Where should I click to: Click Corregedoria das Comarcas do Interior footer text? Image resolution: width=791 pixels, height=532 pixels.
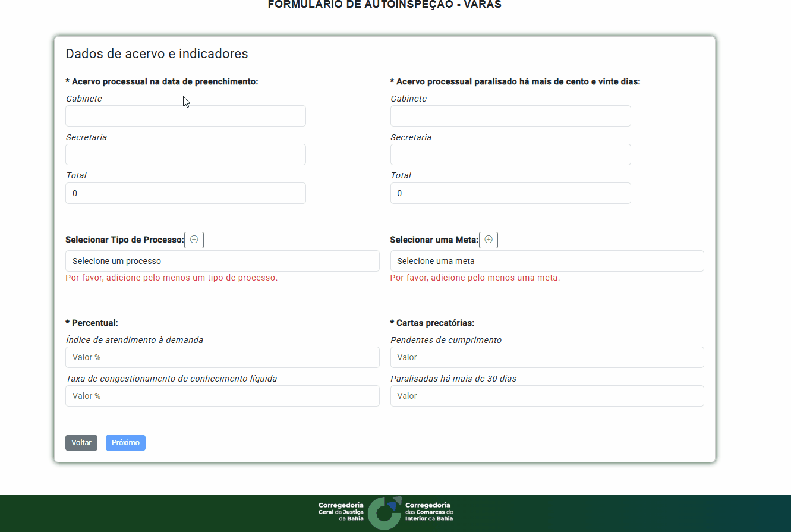tap(429, 512)
